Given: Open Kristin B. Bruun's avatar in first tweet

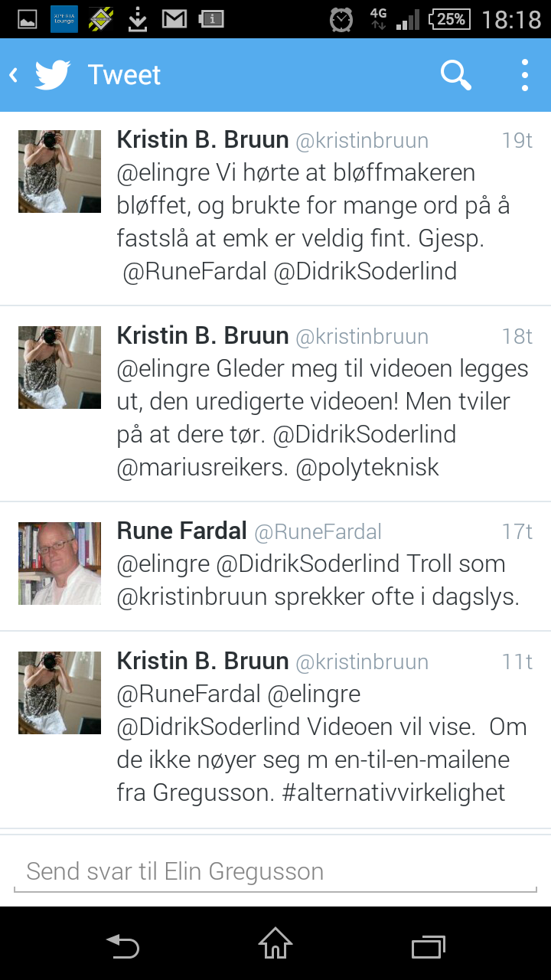Looking at the screenshot, I should coord(60,171).
